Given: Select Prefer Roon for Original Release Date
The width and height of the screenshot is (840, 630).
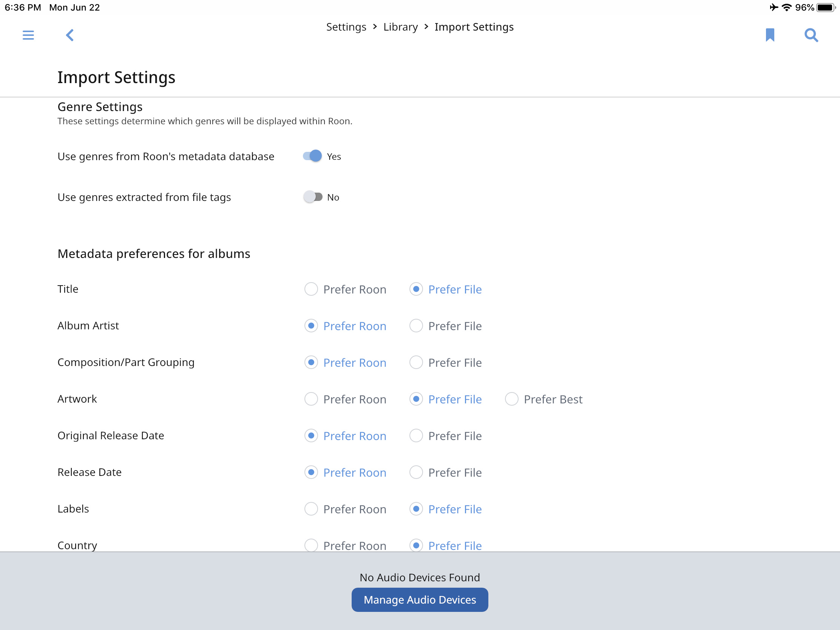Looking at the screenshot, I should (345, 436).
